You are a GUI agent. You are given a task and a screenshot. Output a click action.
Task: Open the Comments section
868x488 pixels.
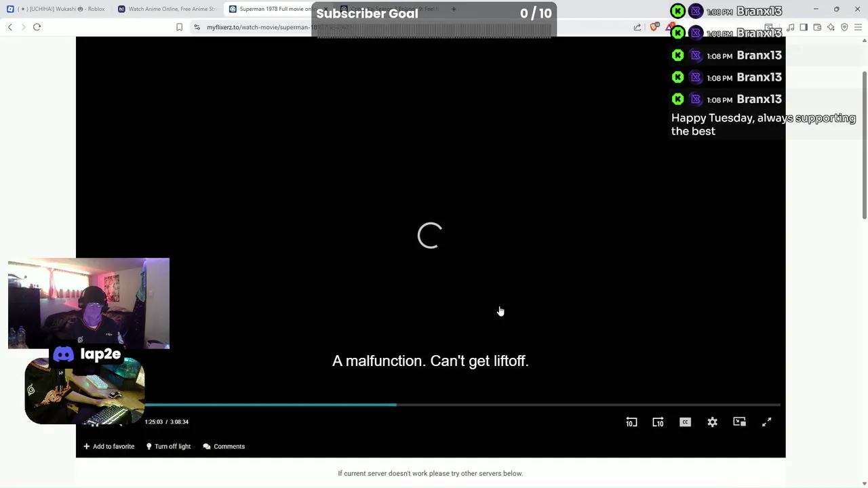point(224,447)
